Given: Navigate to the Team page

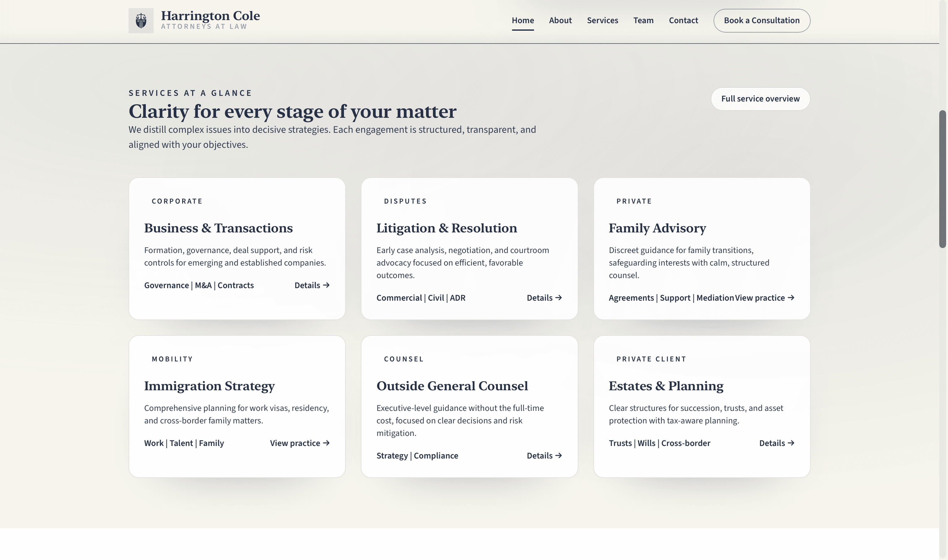Looking at the screenshot, I should click(643, 20).
